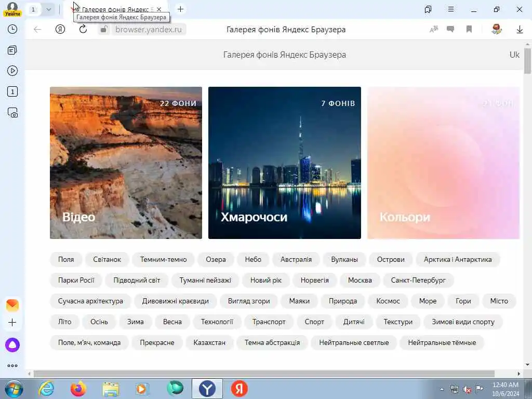Screen dimensions: 532x399
Task: Click the muted volume tray icon
Action: (x=467, y=390)
